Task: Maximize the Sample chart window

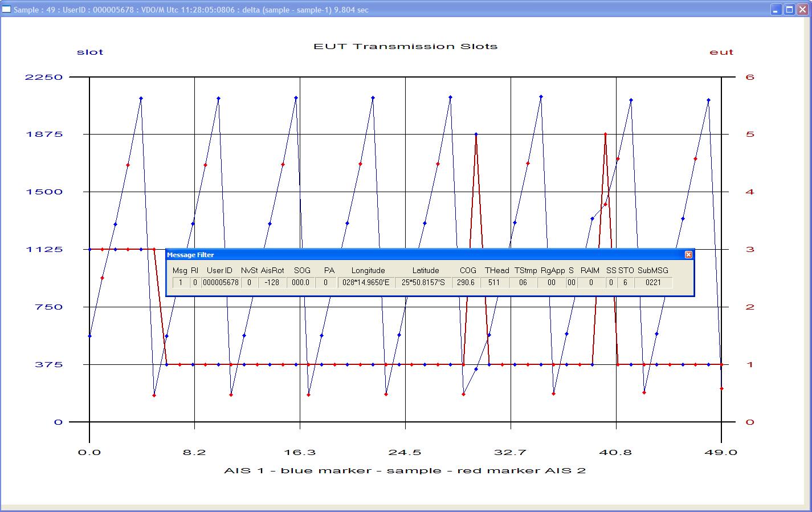Action: 789,10
